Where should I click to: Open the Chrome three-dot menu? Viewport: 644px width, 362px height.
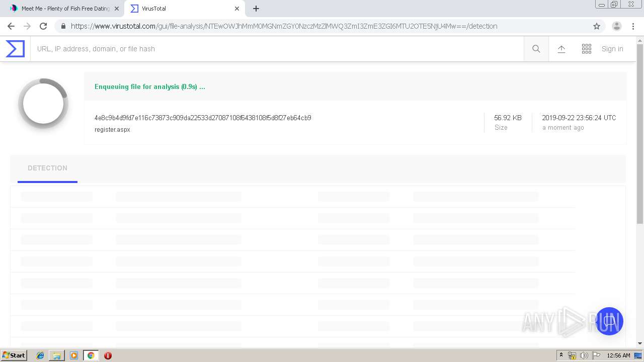click(633, 26)
